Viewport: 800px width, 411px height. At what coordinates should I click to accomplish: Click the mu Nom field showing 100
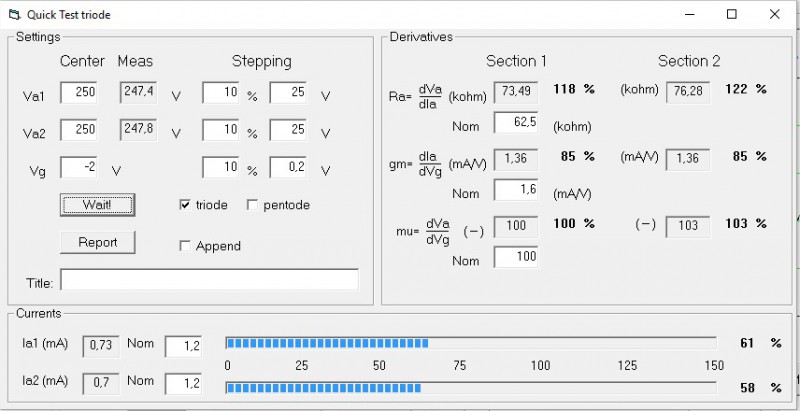pyautogui.click(x=516, y=258)
